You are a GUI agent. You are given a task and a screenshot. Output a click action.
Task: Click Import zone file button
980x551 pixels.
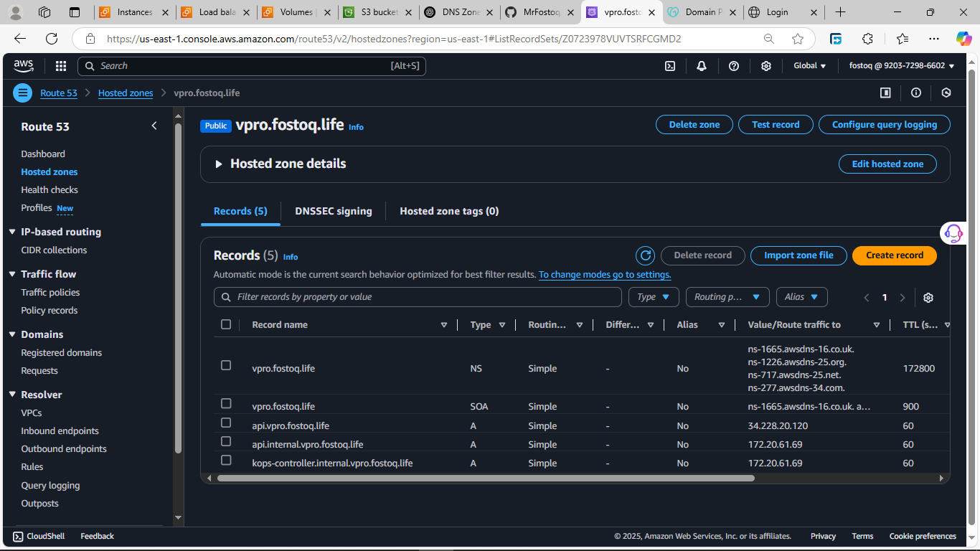coord(798,255)
